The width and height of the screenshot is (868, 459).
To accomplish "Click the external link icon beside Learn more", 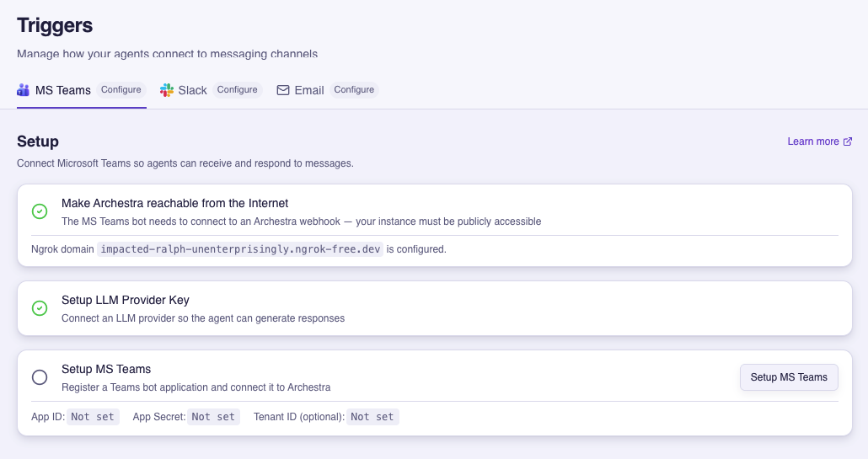I will point(848,141).
